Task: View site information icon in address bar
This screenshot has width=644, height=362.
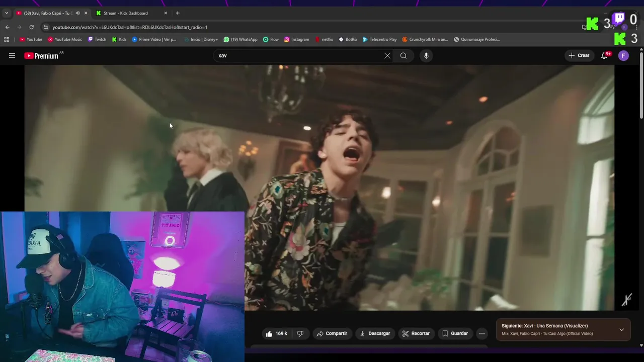Action: [46, 27]
